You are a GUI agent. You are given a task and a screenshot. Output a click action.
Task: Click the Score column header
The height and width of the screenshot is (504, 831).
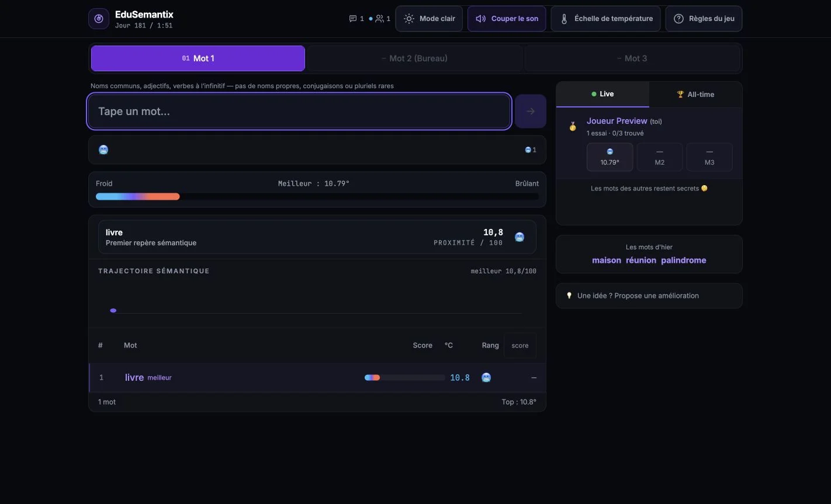pos(423,345)
